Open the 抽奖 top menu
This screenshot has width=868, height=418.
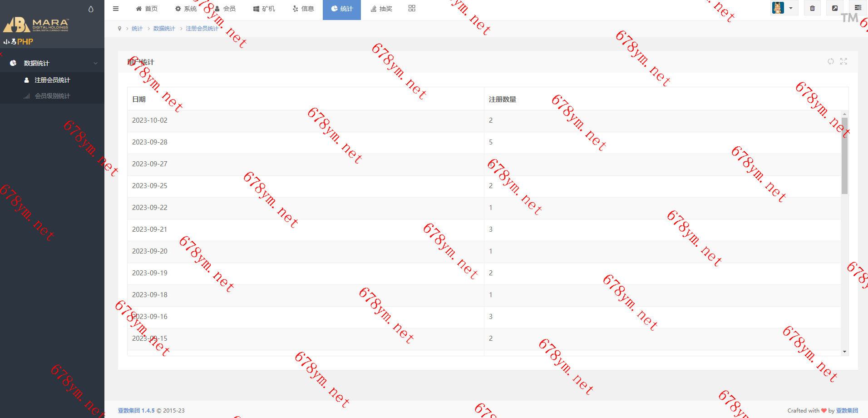pos(381,9)
